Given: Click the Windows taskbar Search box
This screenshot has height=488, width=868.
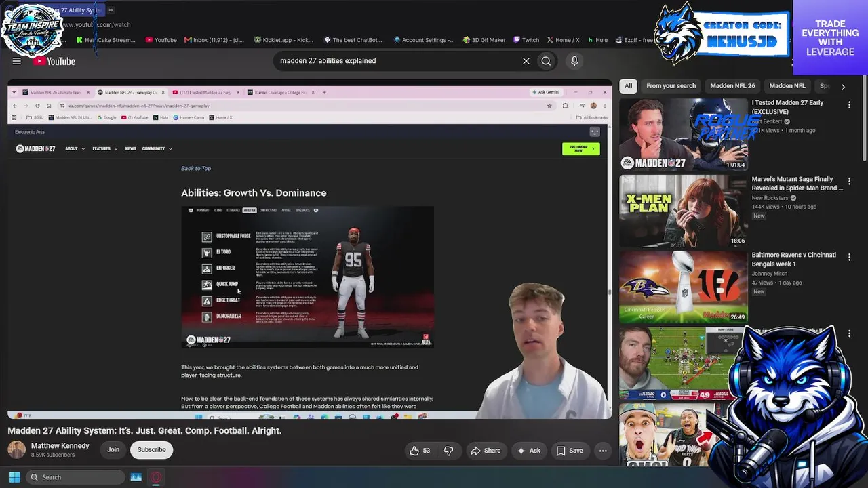Looking at the screenshot, I should coord(76,477).
